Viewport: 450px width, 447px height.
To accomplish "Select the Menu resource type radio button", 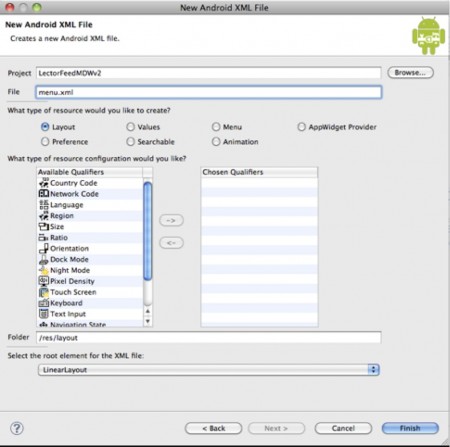I will pos(216,127).
